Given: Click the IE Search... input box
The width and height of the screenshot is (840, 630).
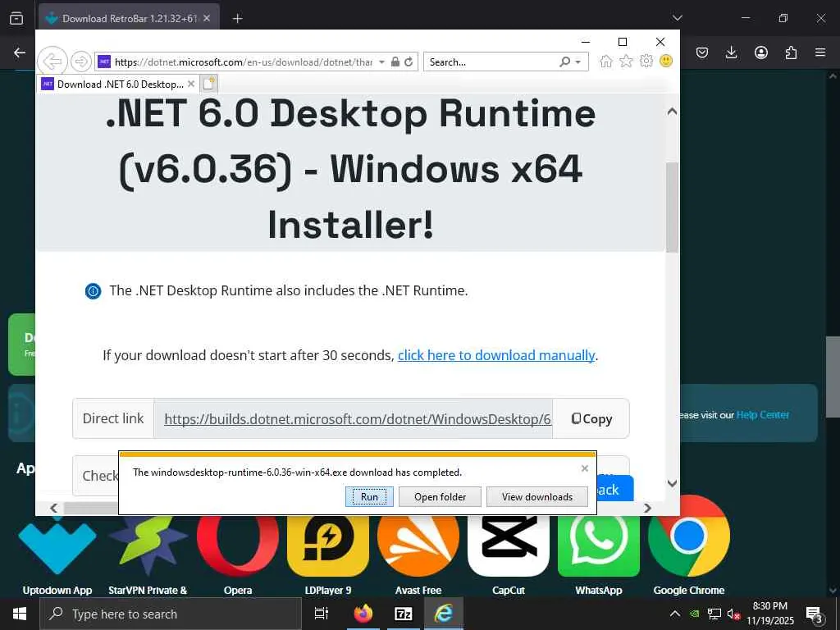Looking at the screenshot, I should click(491, 62).
